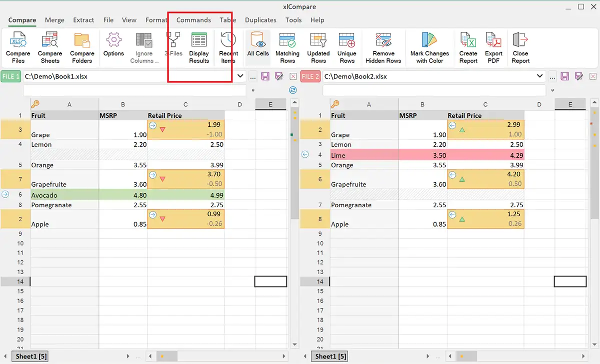Viewport: 600px width, 364px height.
Task: Start a 3-Files comparison
Action: (x=173, y=47)
